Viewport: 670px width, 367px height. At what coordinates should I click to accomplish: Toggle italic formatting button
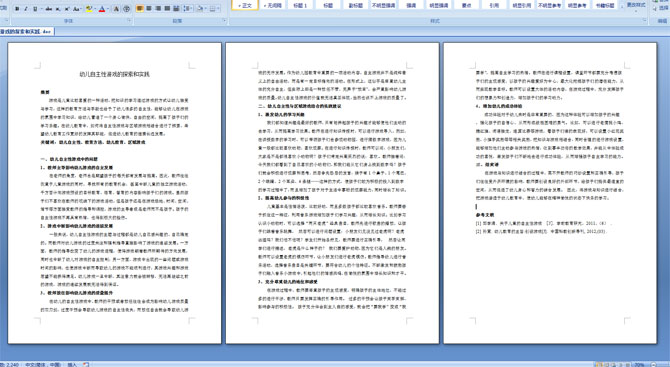(26, 9)
